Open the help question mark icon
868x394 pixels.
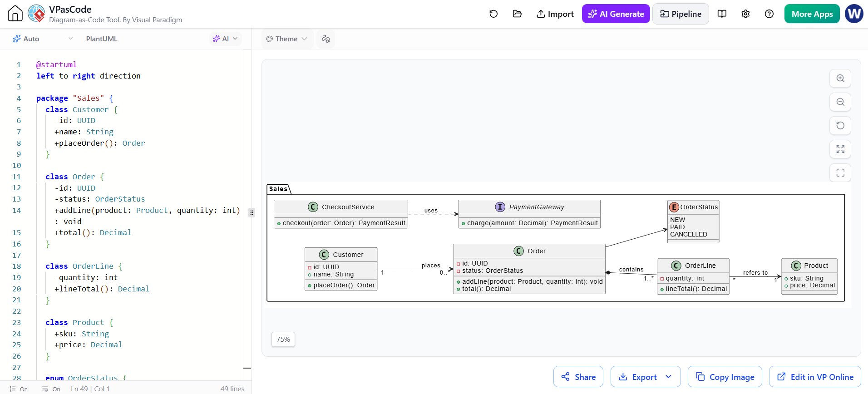point(769,14)
